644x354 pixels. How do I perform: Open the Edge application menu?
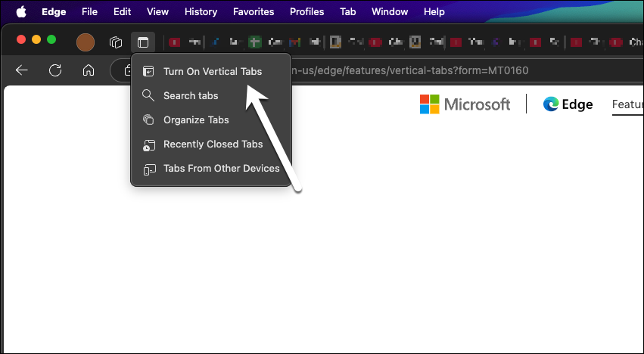tap(54, 11)
